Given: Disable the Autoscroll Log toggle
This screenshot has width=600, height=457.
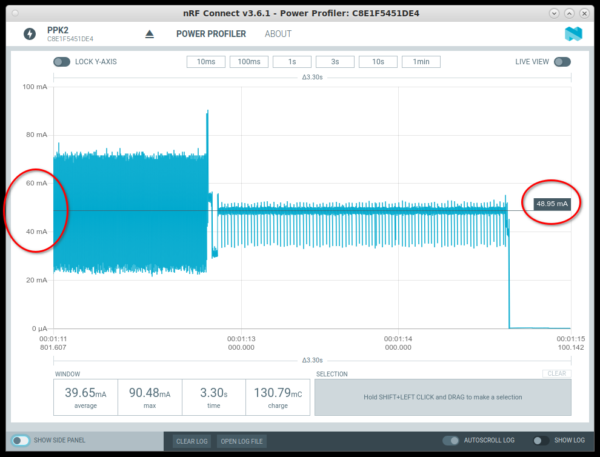Looking at the screenshot, I should pos(452,440).
